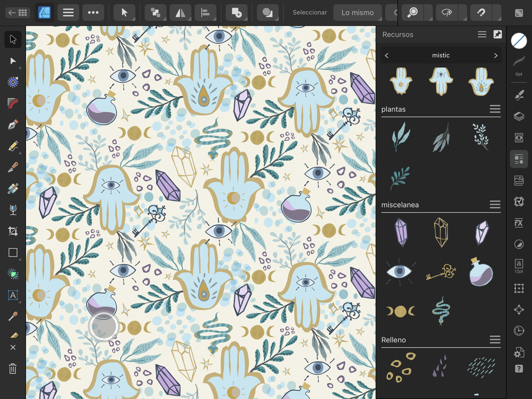Open the Recursos panel menu
The image size is (532, 399).
(482, 34)
